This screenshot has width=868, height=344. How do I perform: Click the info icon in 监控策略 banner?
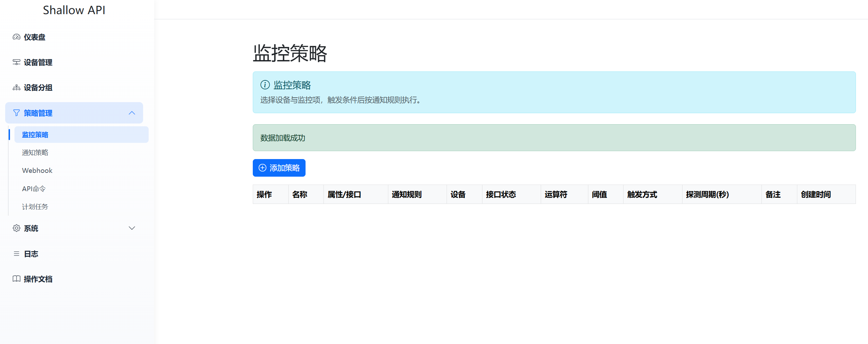[265, 85]
